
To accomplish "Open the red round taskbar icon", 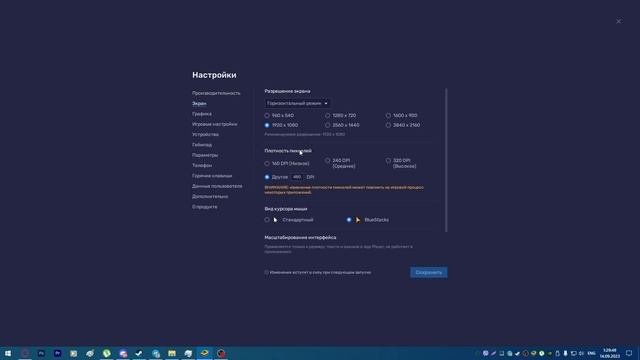I will [221, 353].
